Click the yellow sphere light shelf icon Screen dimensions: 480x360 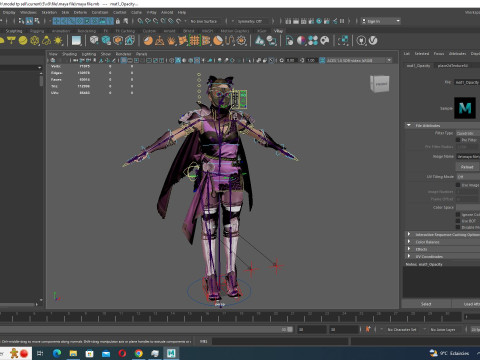[23, 41]
